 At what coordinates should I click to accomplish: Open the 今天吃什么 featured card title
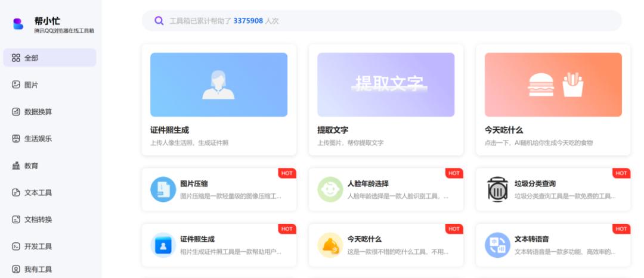504,130
